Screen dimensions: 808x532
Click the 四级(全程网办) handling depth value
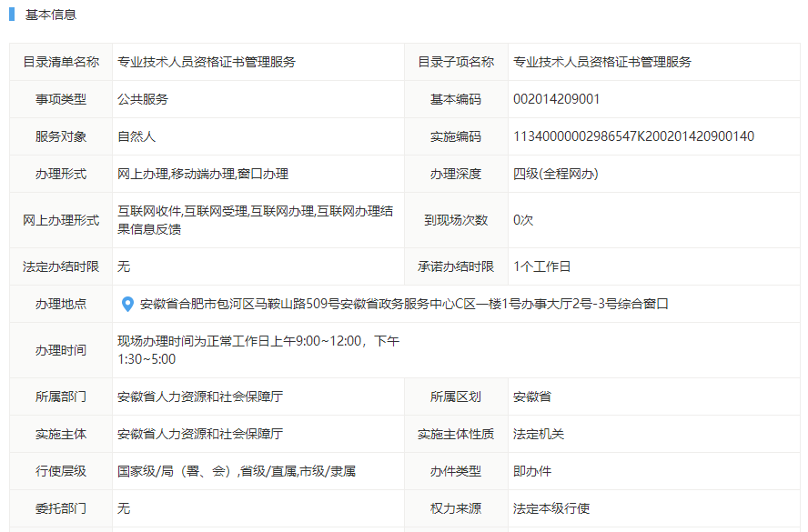pyautogui.click(x=555, y=174)
